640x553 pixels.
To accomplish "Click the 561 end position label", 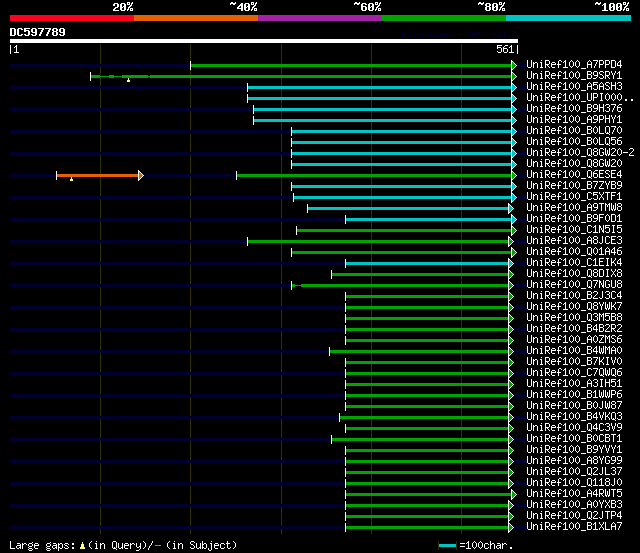I will (x=505, y=49).
